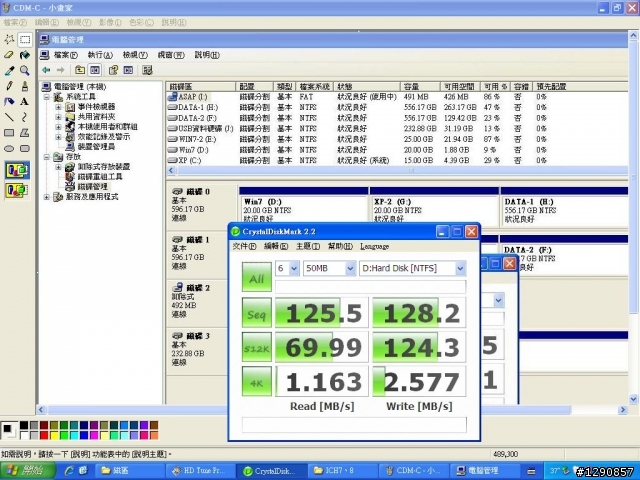The image size is (640, 480).
Task: Switch to CrystalDisk taskbar button
Action: pos(271,471)
